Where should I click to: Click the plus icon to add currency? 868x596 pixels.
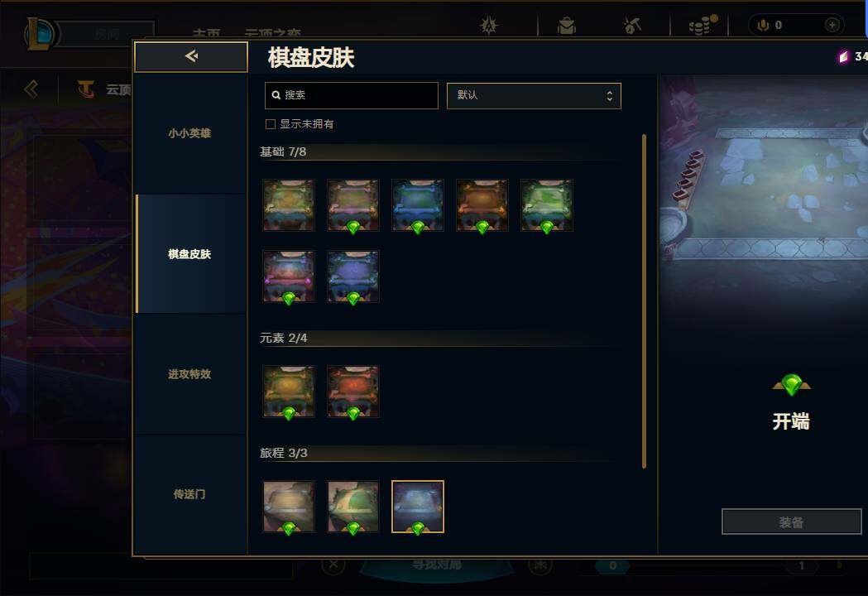coord(832,25)
